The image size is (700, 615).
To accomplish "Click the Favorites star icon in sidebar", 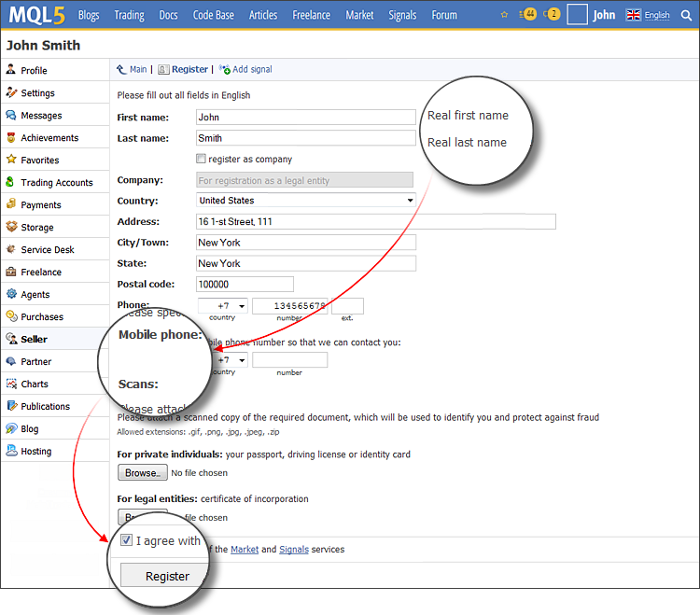I will (11, 160).
